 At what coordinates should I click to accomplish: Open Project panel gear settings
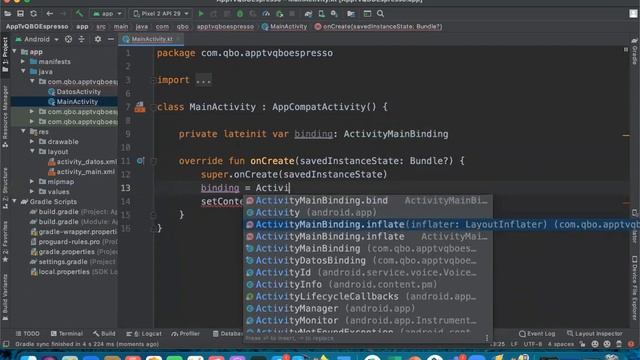pyautogui.click(x=98, y=39)
